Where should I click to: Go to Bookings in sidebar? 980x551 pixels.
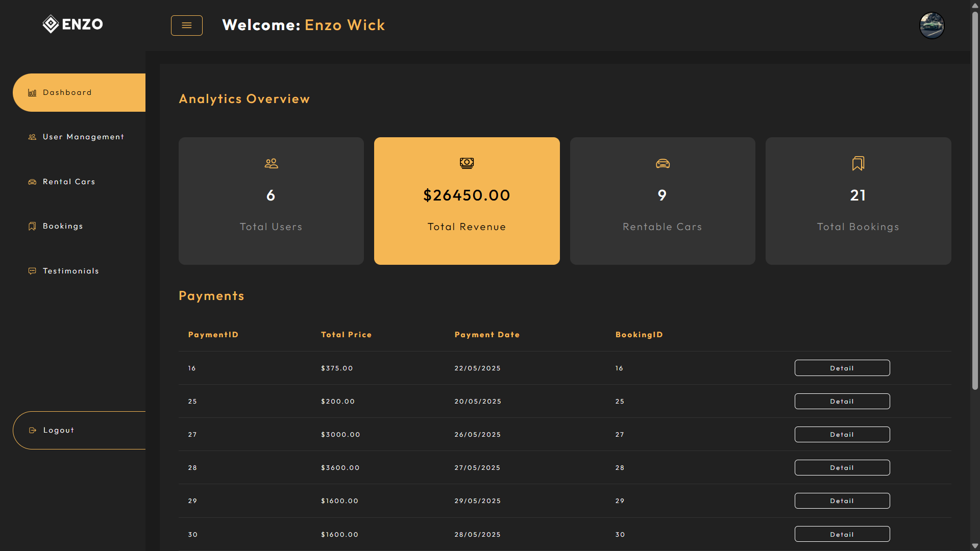click(x=63, y=226)
